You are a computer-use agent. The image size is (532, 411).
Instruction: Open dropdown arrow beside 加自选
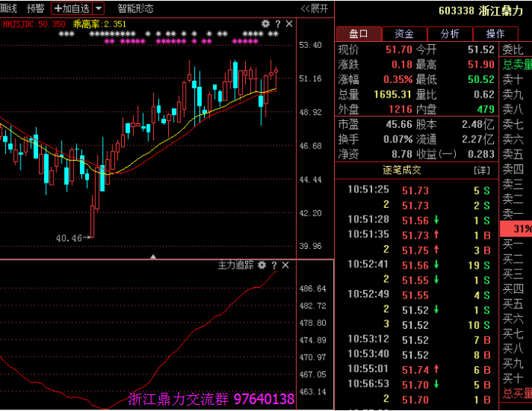[x=98, y=8]
